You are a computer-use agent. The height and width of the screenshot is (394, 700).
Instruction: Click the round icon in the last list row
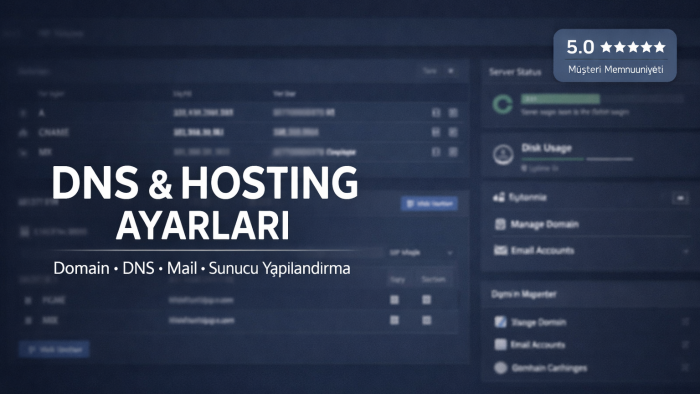pyautogui.click(x=501, y=368)
